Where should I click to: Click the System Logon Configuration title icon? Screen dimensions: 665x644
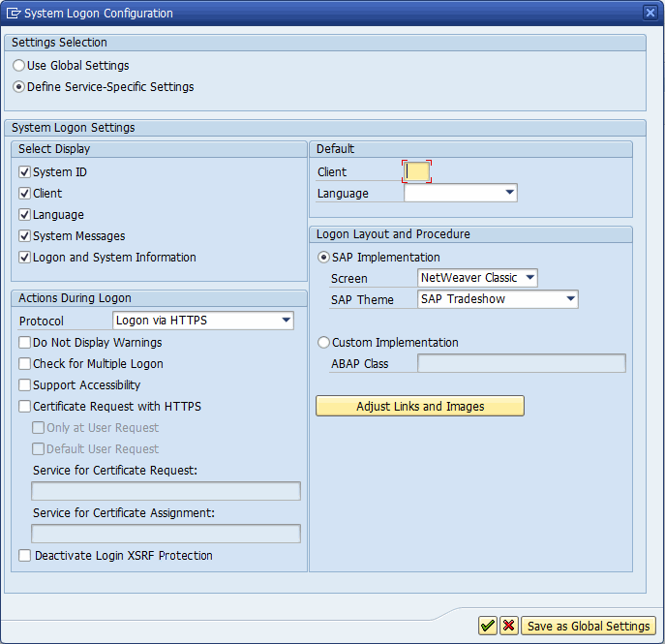pos(14,14)
